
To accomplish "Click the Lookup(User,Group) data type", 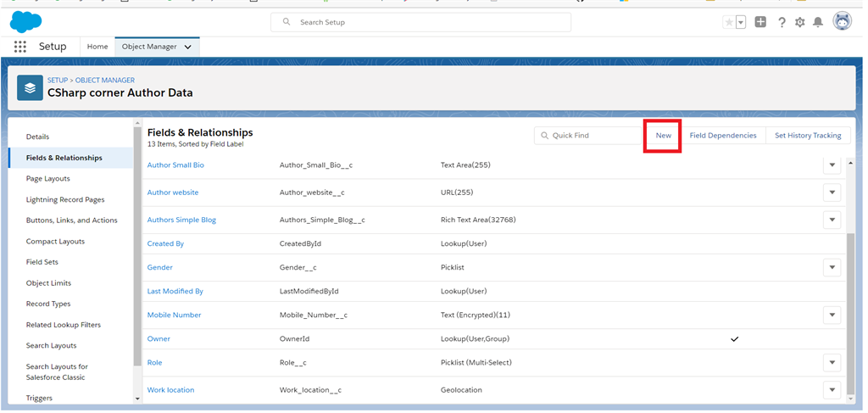I will click(x=475, y=339).
